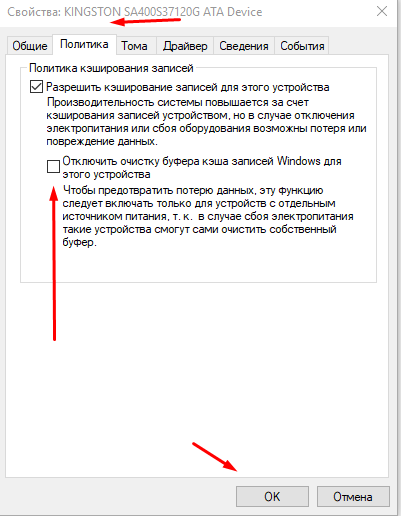Select the Политика tab
This screenshot has width=401, height=516.
[x=84, y=44]
